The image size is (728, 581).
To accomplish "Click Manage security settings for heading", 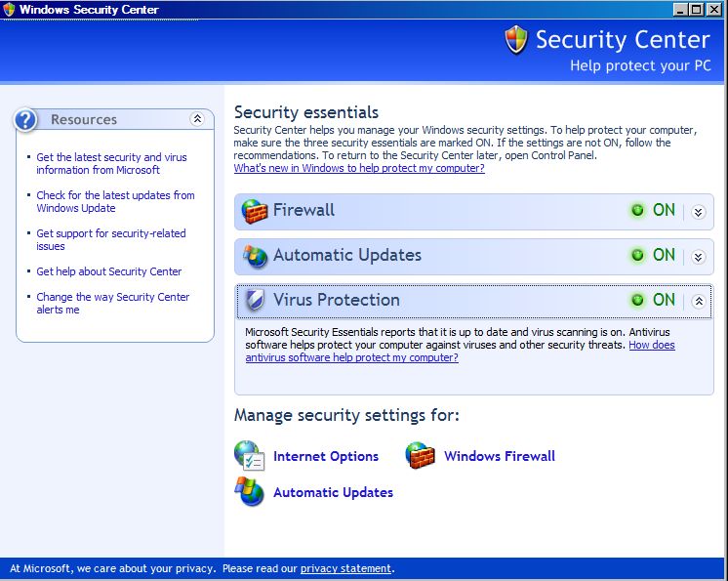I will pyautogui.click(x=346, y=415).
